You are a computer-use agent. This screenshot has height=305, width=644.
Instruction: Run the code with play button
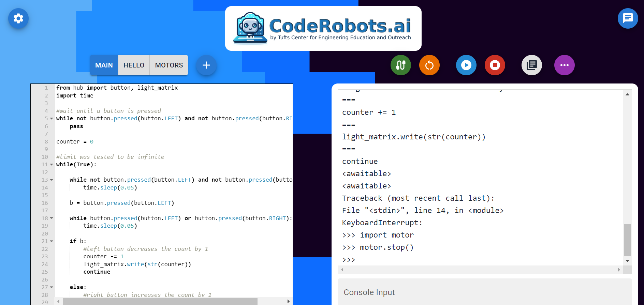pyautogui.click(x=466, y=65)
